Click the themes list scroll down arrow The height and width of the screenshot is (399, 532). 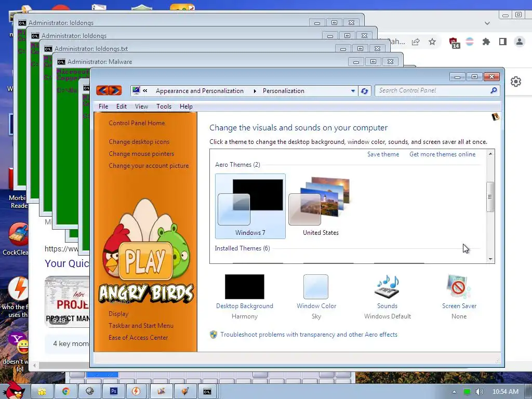[x=490, y=259]
